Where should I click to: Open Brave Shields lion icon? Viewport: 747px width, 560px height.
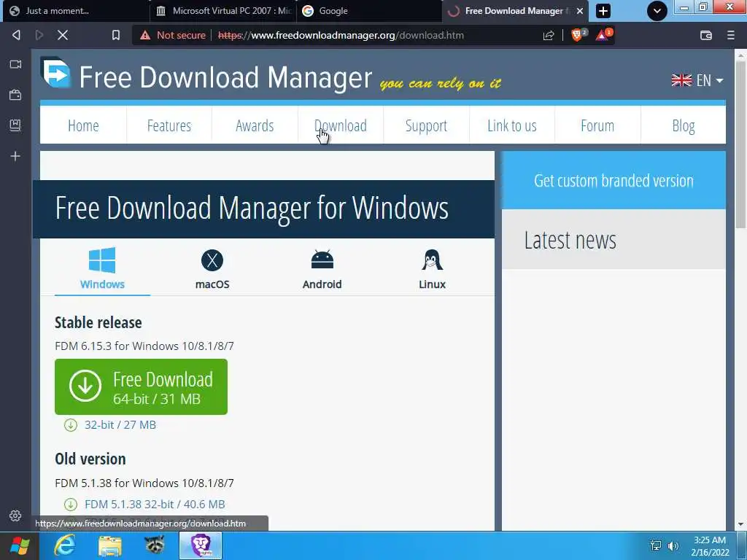coord(578,34)
